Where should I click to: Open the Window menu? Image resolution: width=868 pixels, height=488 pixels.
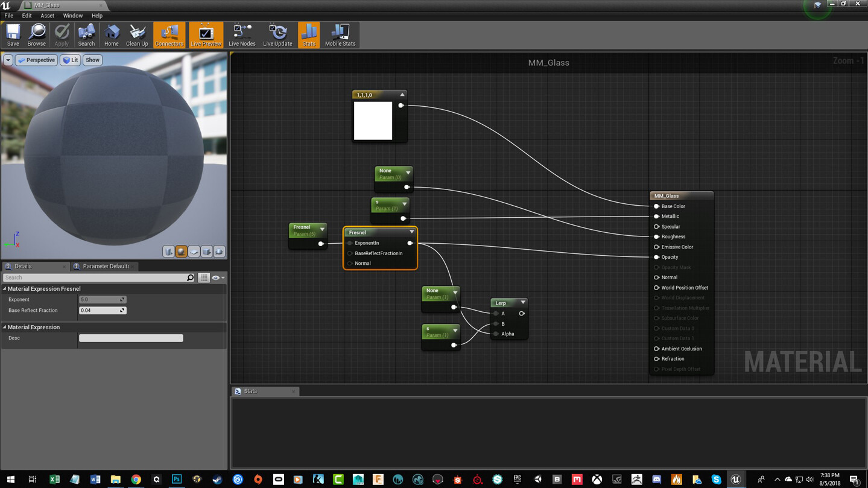coord(73,16)
